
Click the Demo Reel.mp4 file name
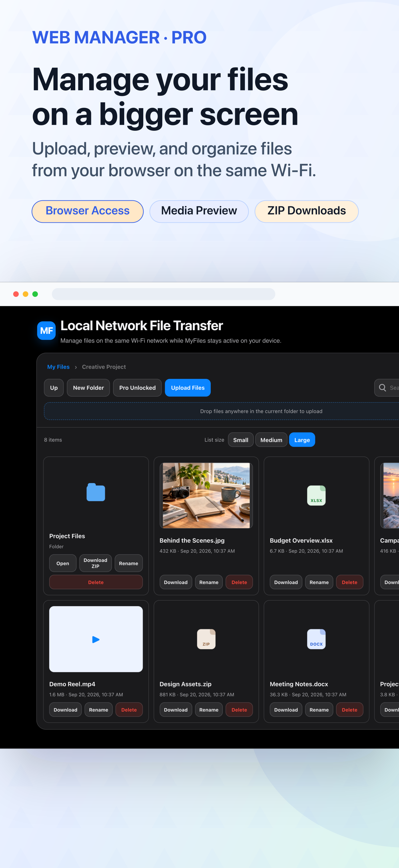72,684
